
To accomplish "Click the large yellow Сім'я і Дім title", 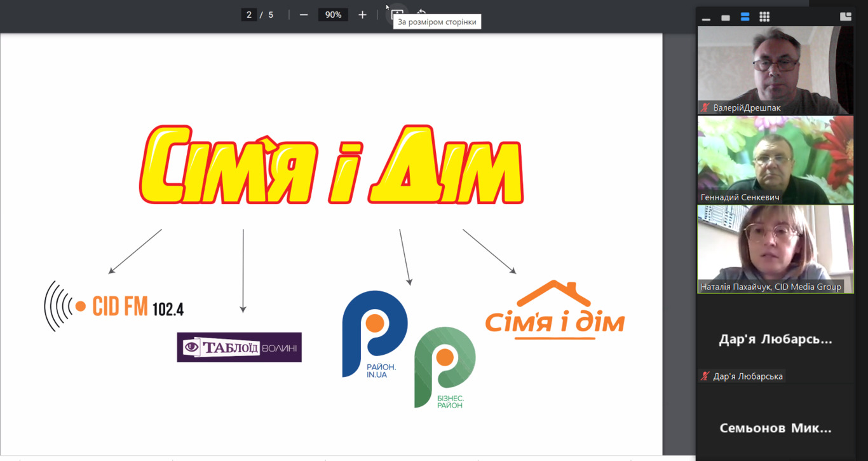I will point(331,164).
